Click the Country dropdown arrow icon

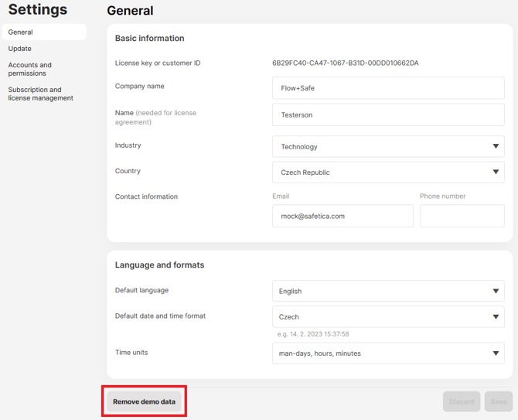point(496,172)
